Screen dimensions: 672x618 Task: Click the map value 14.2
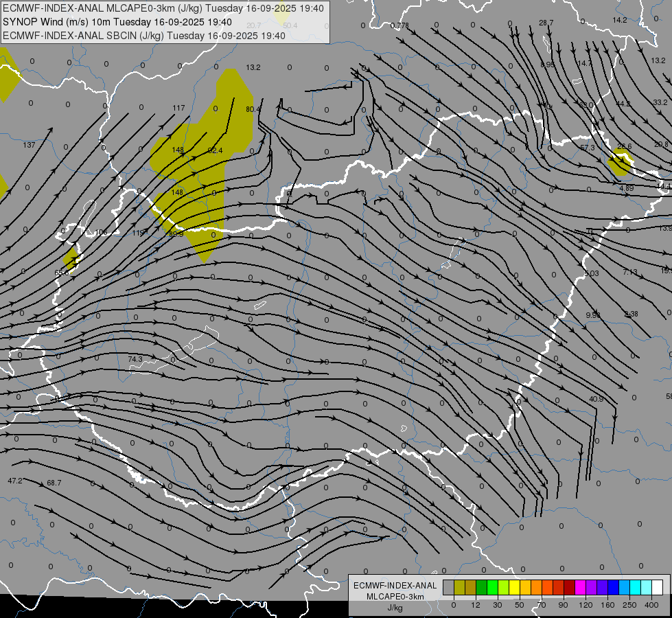(x=620, y=20)
